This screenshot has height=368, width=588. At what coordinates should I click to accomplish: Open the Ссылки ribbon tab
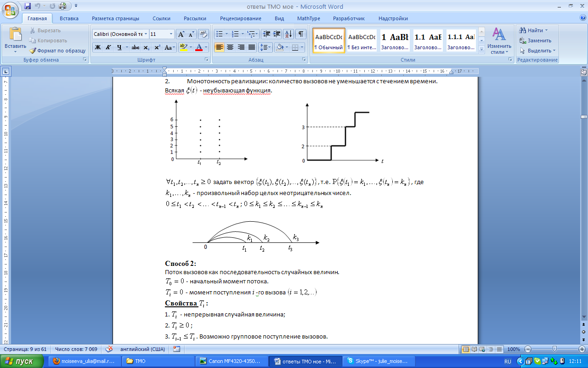[161, 18]
